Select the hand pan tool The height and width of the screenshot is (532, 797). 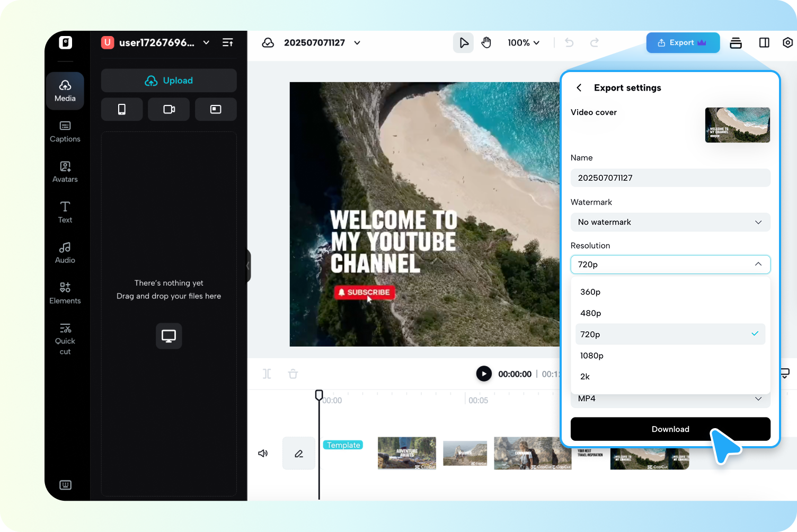(486, 42)
